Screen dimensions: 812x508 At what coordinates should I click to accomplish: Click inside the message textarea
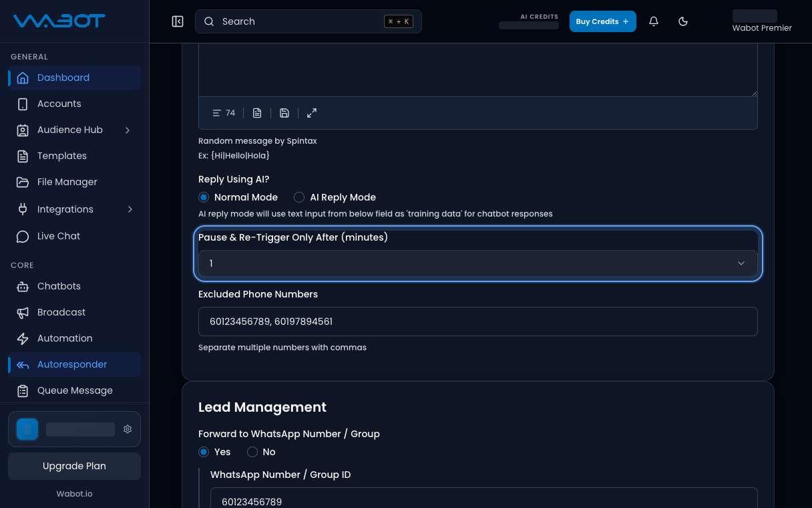click(478, 70)
